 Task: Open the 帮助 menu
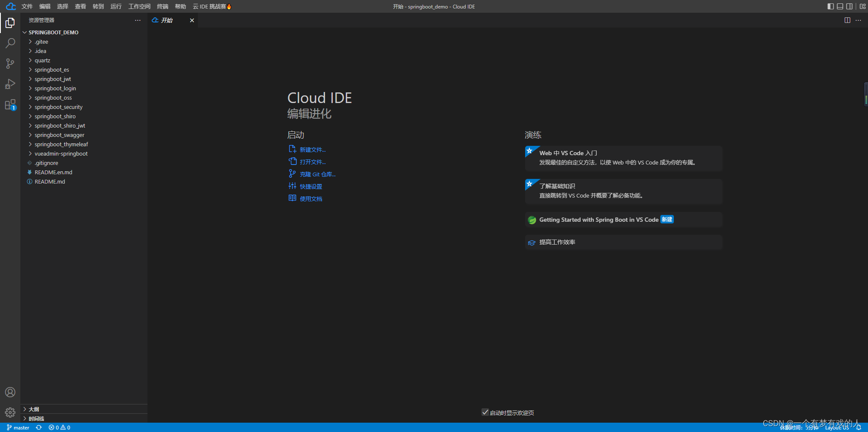click(x=181, y=6)
